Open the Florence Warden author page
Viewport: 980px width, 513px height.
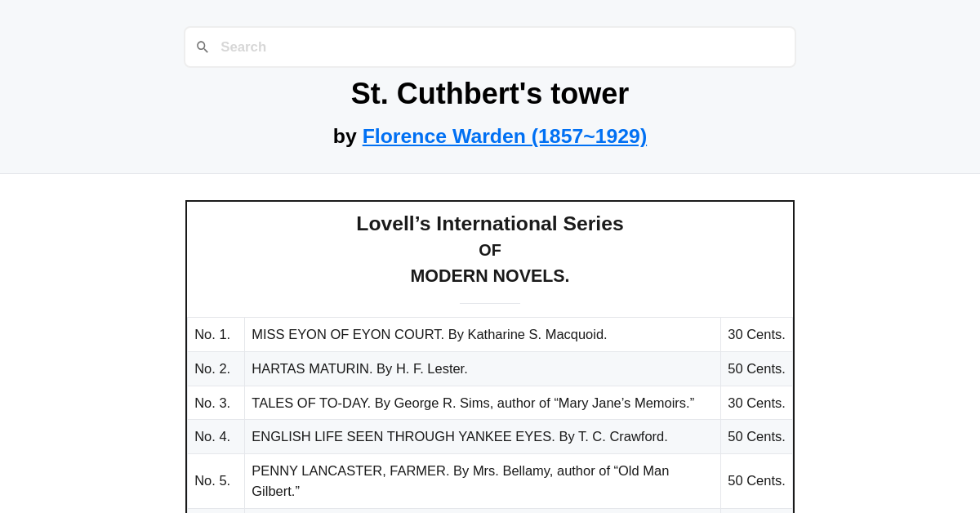(x=504, y=136)
